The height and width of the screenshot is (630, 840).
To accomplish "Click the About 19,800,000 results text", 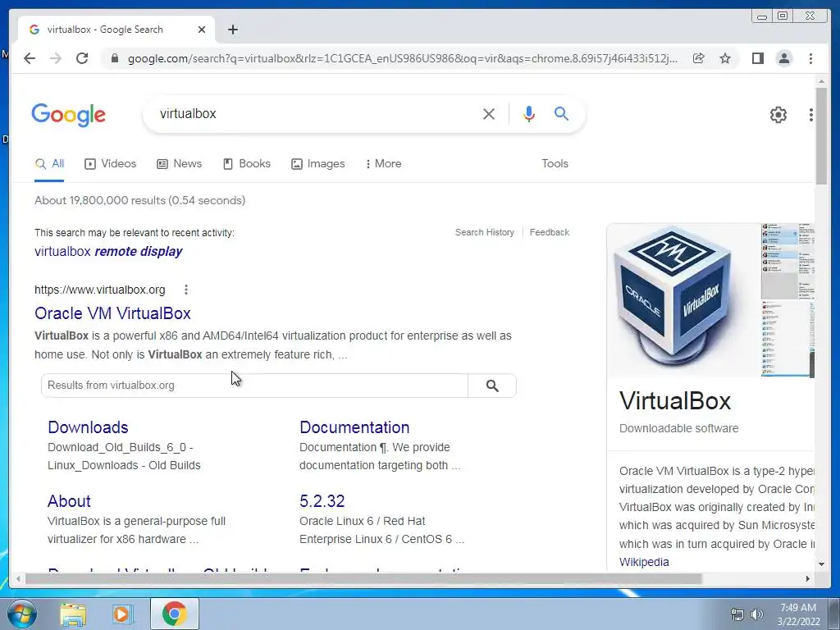I will 139,200.
